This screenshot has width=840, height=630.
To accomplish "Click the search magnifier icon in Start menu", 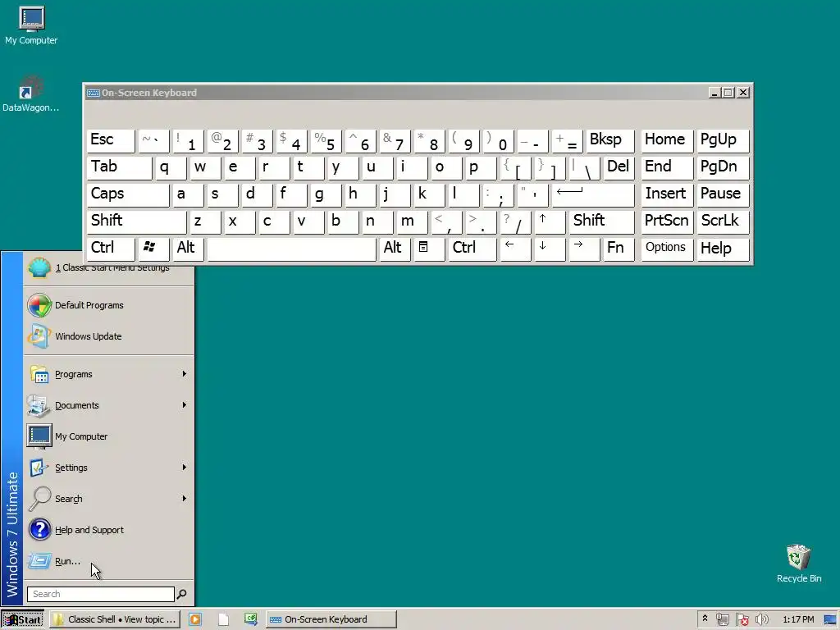I will (x=181, y=594).
